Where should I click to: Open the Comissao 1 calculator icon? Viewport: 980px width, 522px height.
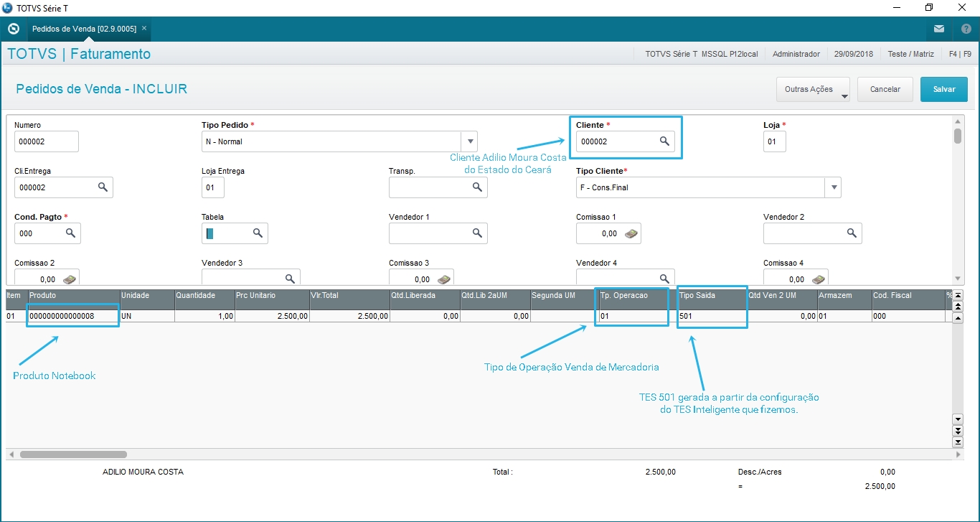click(x=631, y=233)
